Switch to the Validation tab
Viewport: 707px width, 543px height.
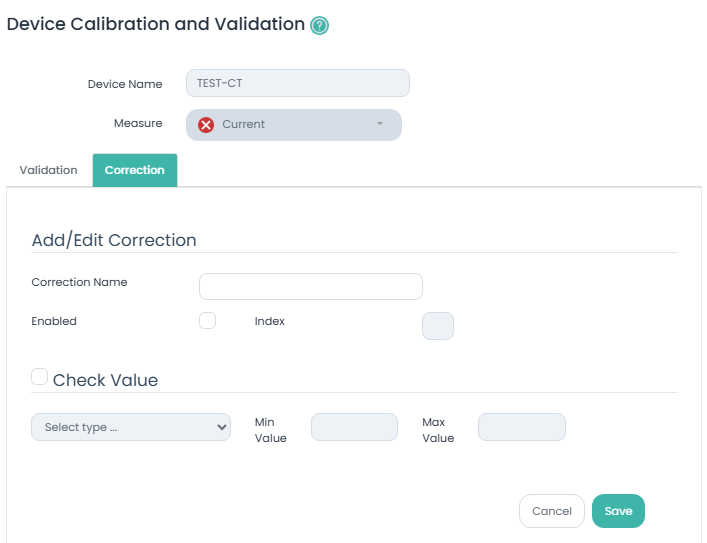point(48,170)
